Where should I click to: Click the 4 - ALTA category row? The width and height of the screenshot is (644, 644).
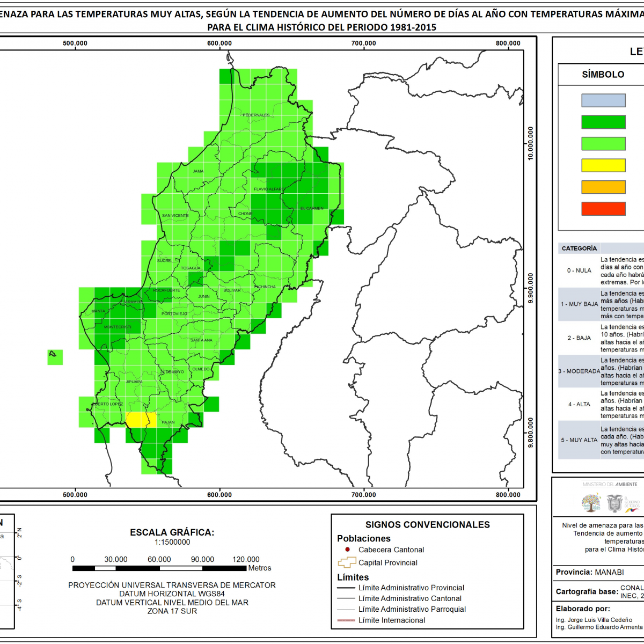click(x=601, y=405)
